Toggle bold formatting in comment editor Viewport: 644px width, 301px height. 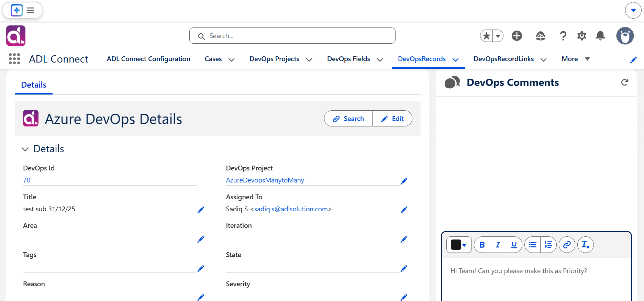(x=482, y=245)
